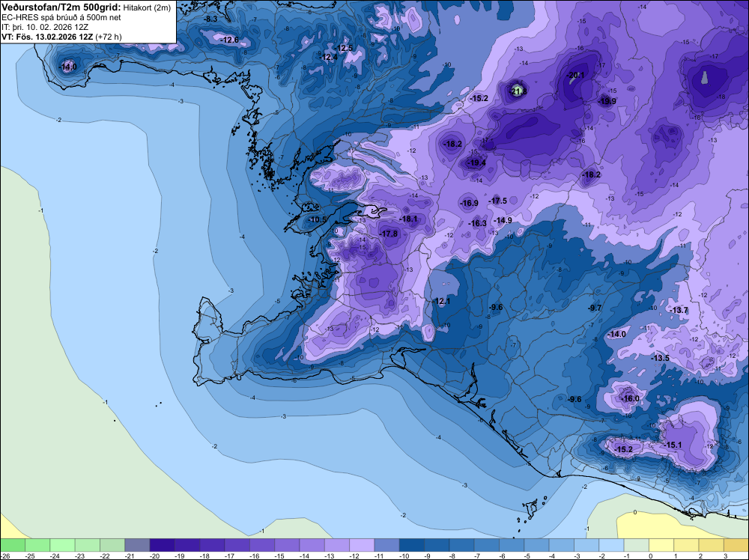Click the 'Hitakort (2m)' subtitle text
Screen dimensions: 749x560
(x=147, y=7)
